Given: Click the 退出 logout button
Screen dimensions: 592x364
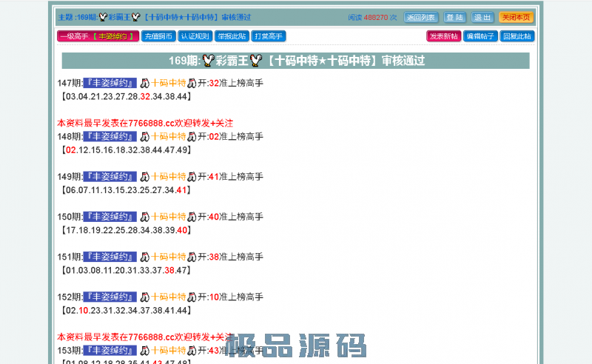Looking at the screenshot, I should point(482,17).
